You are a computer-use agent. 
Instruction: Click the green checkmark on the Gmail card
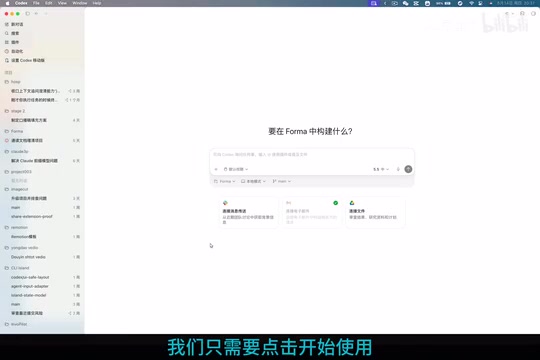335,203
